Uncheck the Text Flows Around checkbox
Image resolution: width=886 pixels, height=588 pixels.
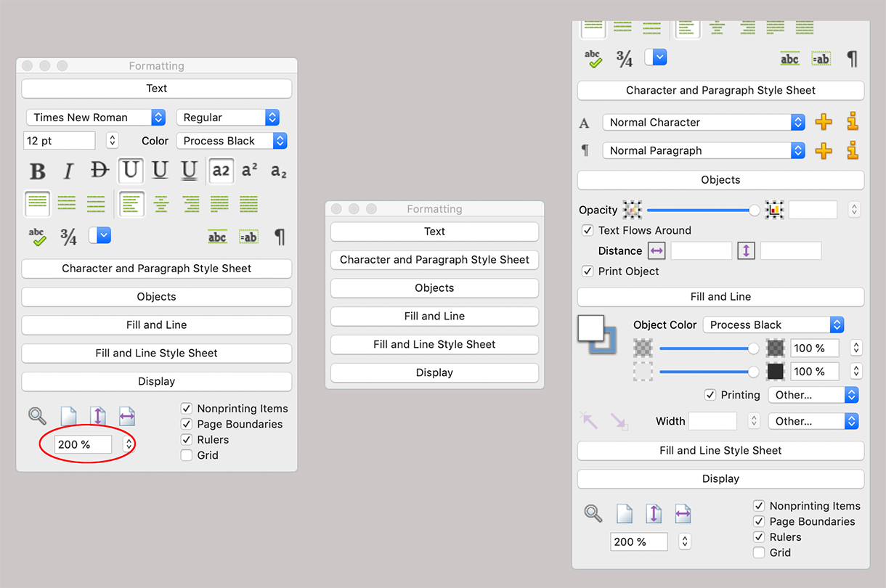[588, 230]
